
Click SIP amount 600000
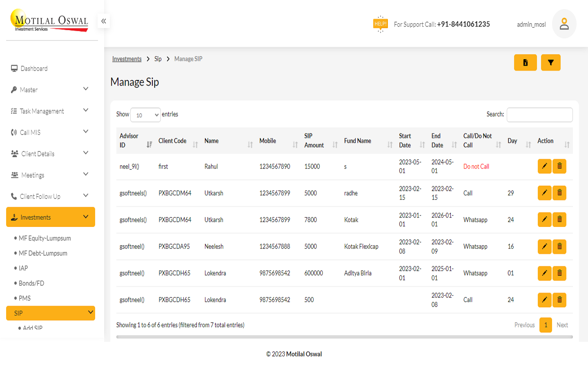pyautogui.click(x=314, y=273)
